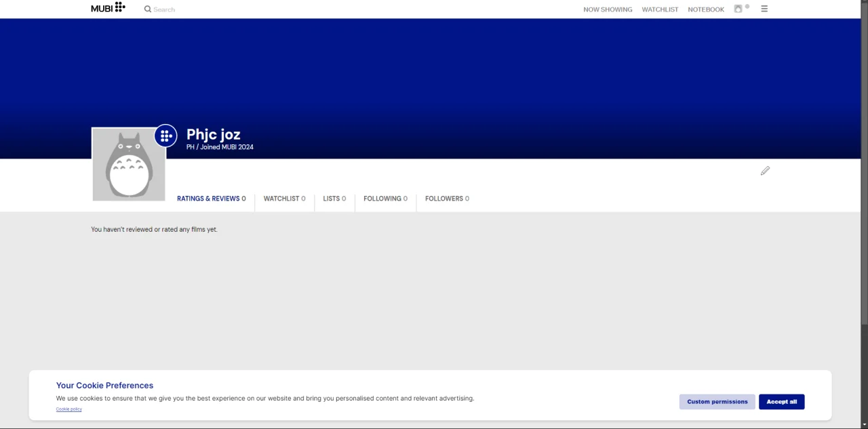Click the Custom permissions button

pyautogui.click(x=717, y=402)
